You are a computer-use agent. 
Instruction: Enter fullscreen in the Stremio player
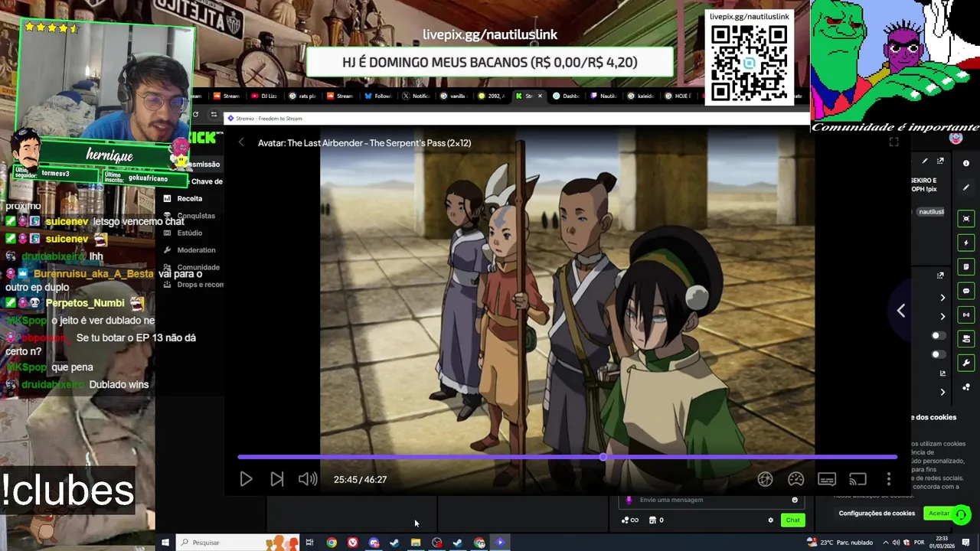tap(893, 142)
